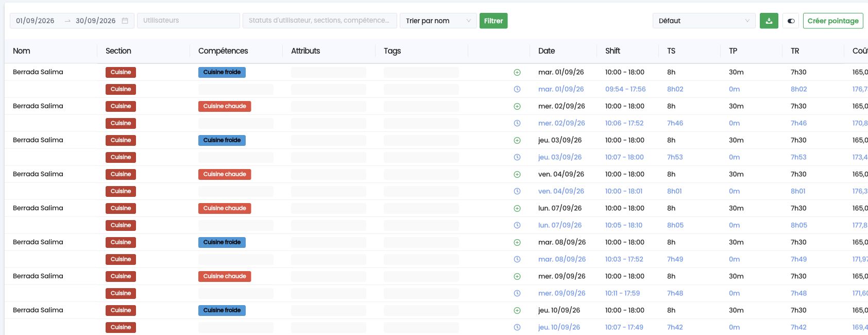Click the Shift column header

click(x=612, y=51)
